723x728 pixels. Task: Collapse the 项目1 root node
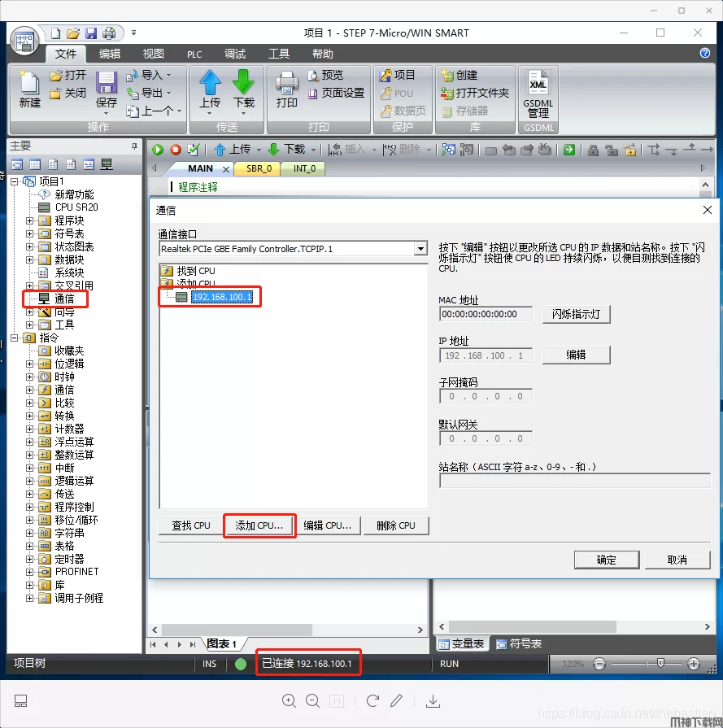tap(15, 181)
